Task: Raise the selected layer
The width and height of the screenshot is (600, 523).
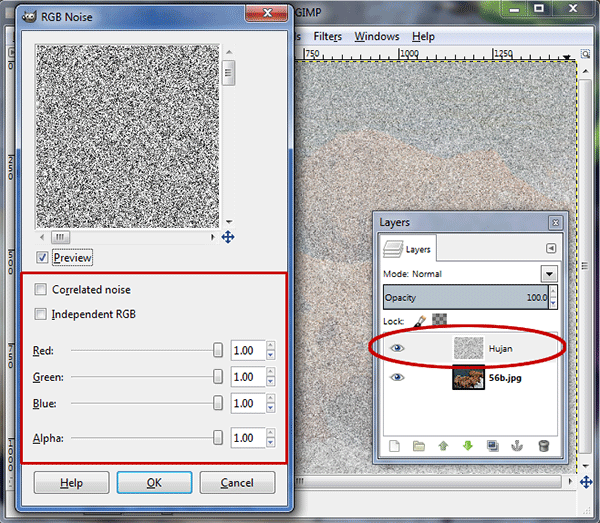Action: tap(443, 446)
